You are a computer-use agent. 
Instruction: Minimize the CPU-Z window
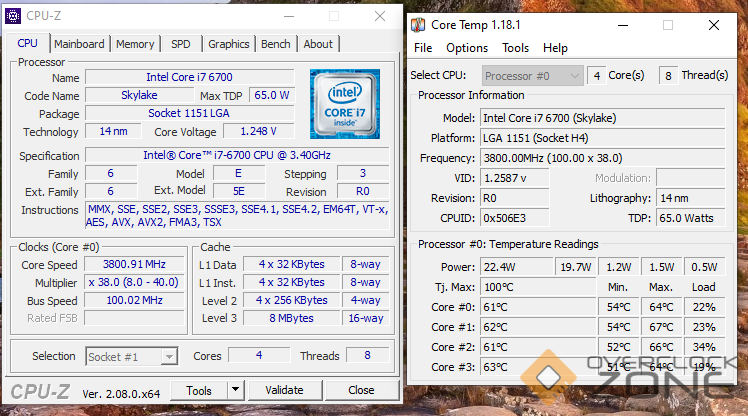[289, 16]
